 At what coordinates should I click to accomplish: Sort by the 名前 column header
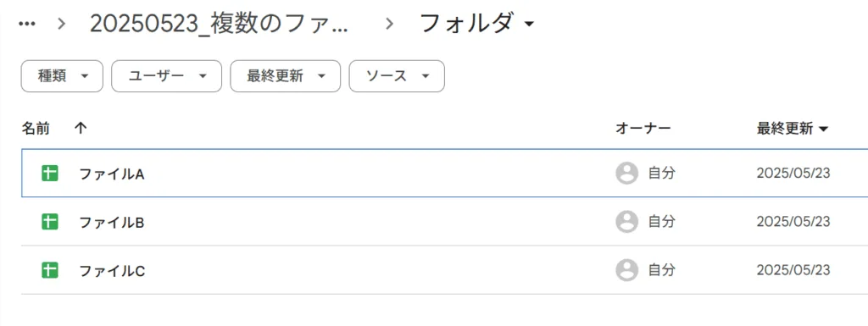(x=36, y=129)
